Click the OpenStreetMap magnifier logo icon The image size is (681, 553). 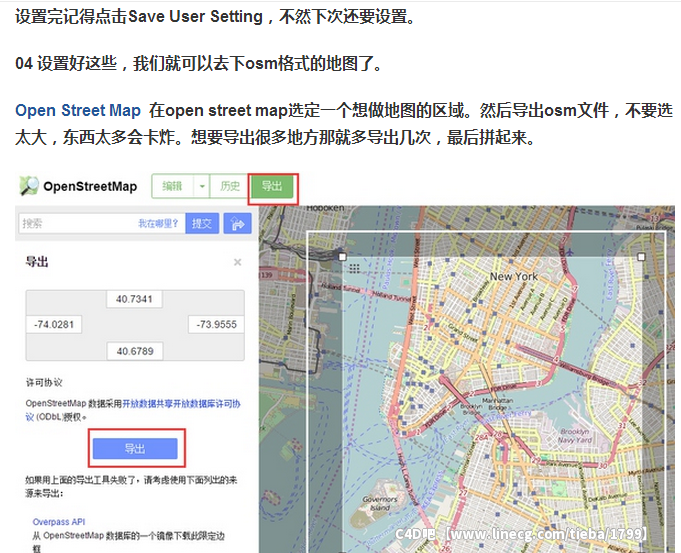(x=29, y=186)
